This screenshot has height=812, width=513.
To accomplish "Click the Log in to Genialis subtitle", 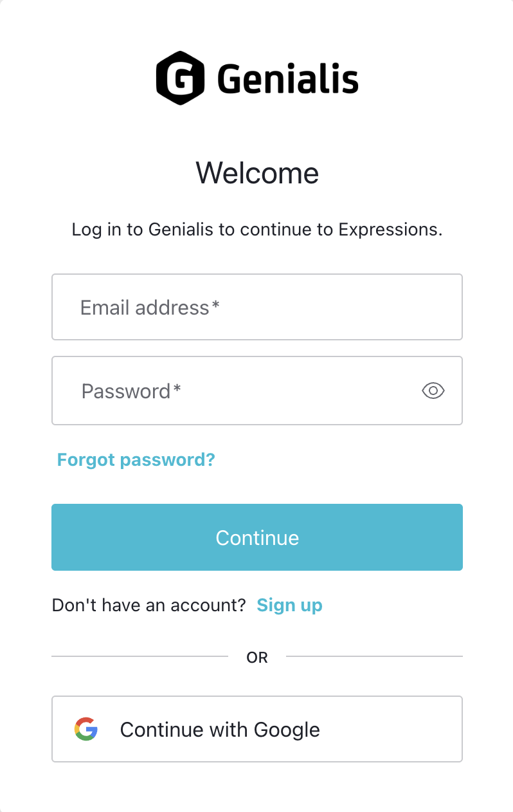I will pyautogui.click(x=257, y=230).
